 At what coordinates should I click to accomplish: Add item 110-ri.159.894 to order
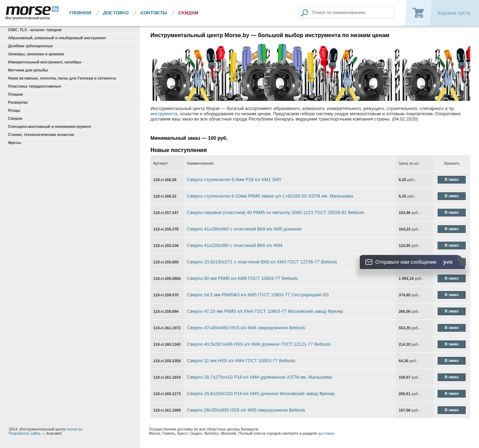pyautogui.click(x=452, y=311)
